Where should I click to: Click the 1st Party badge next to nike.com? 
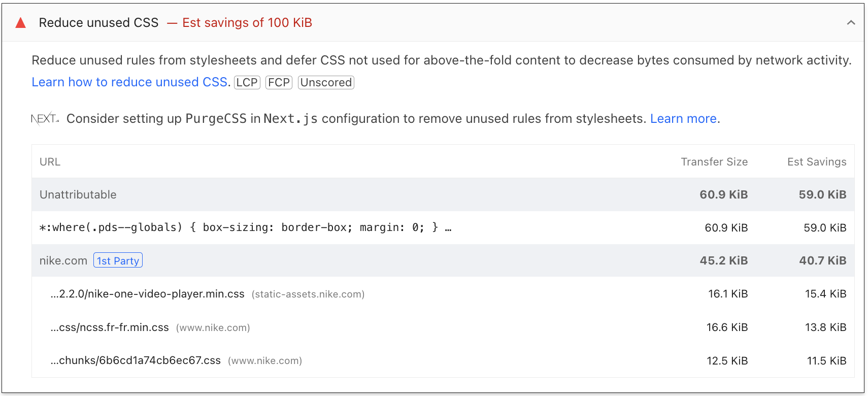click(118, 260)
